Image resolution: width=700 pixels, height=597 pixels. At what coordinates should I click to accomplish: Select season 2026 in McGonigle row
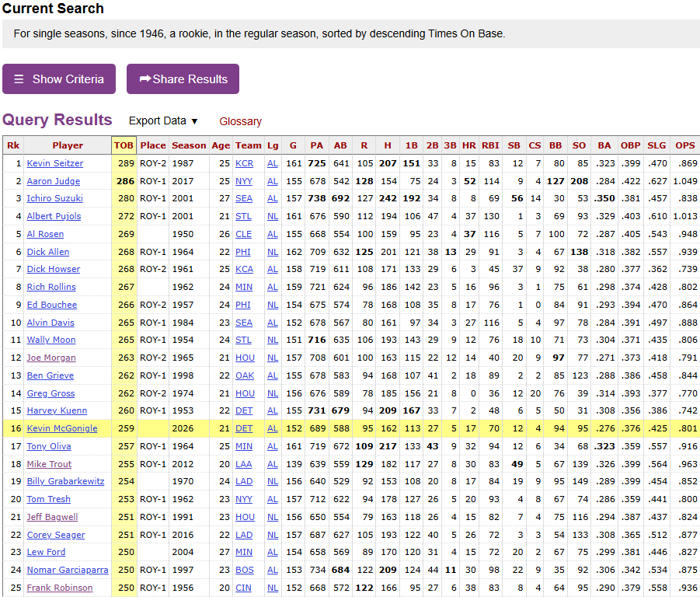183,428
